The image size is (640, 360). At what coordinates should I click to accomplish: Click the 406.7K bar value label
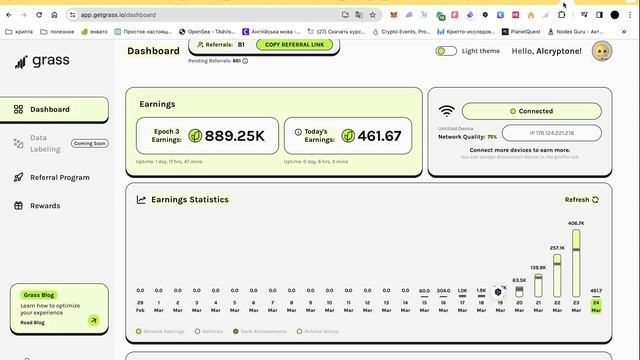tap(576, 223)
